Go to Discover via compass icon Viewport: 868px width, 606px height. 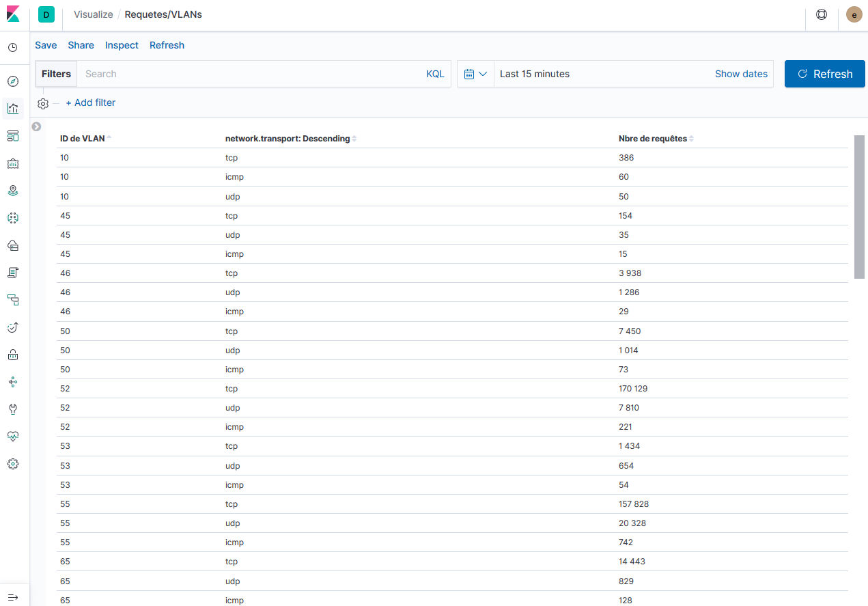[x=13, y=81]
